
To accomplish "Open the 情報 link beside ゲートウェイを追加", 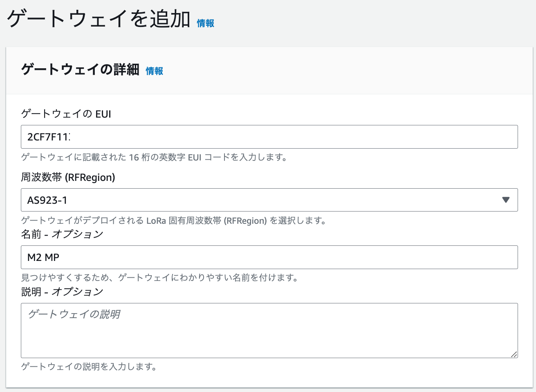I will pyautogui.click(x=206, y=23).
